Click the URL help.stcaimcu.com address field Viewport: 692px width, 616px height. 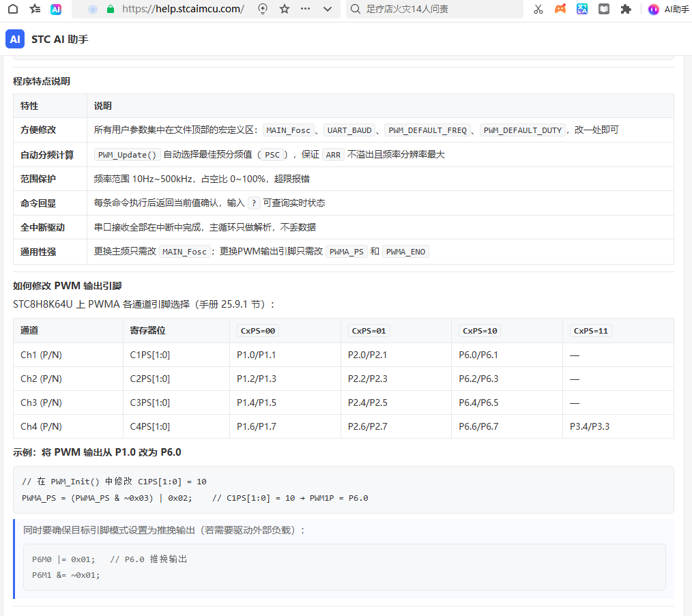pyautogui.click(x=183, y=9)
